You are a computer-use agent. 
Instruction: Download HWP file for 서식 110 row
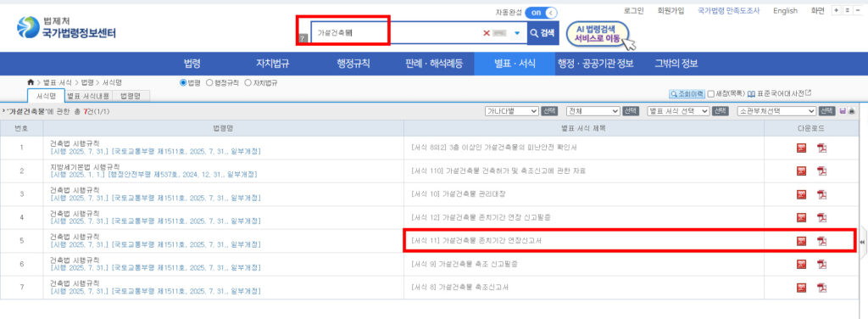[802, 171]
